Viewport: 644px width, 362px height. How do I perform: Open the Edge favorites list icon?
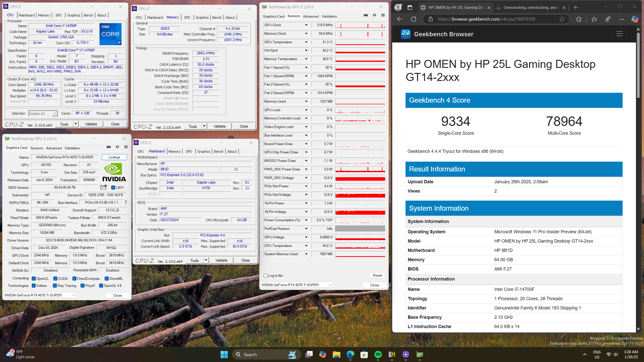coord(594,19)
